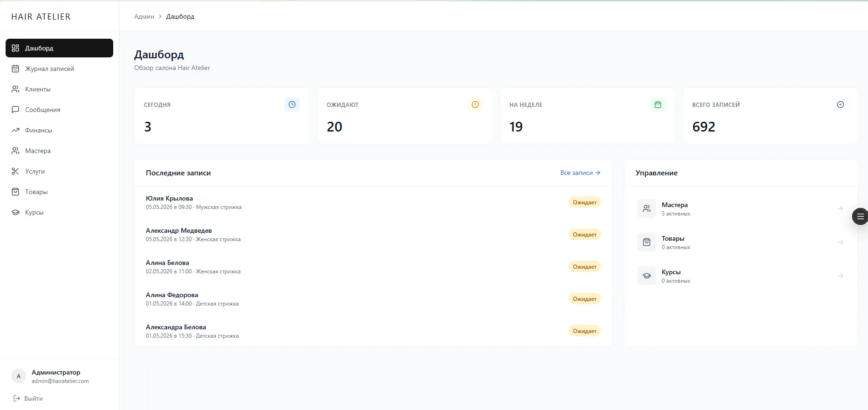Click the checkmark icon in the Всего записей card

pos(841,104)
